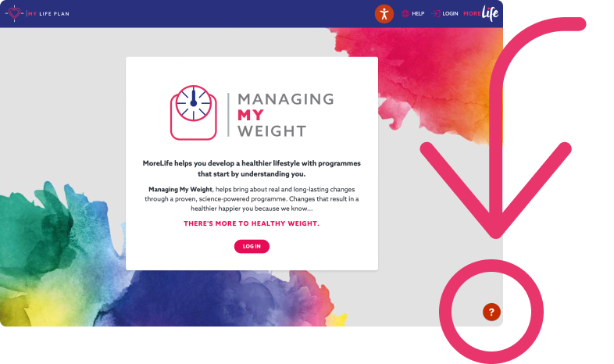Open the orange accessibility options icon
This screenshot has height=364, width=614.
[384, 14]
